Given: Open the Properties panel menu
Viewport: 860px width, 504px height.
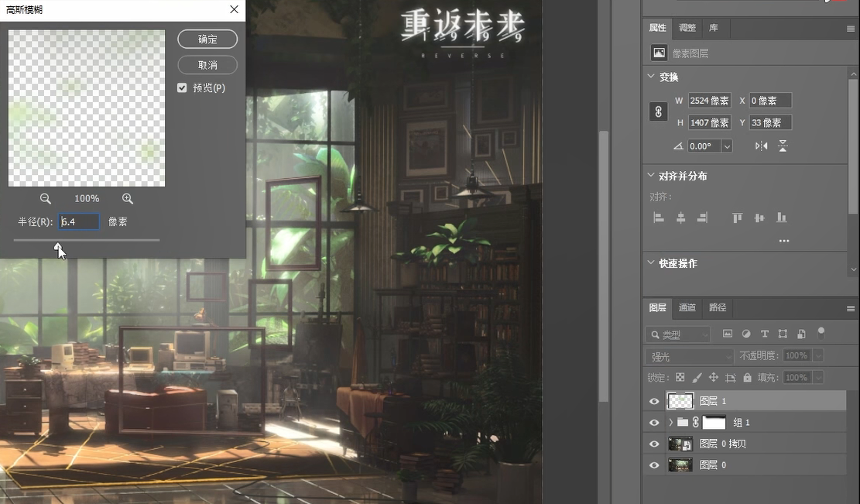Looking at the screenshot, I should 850,29.
